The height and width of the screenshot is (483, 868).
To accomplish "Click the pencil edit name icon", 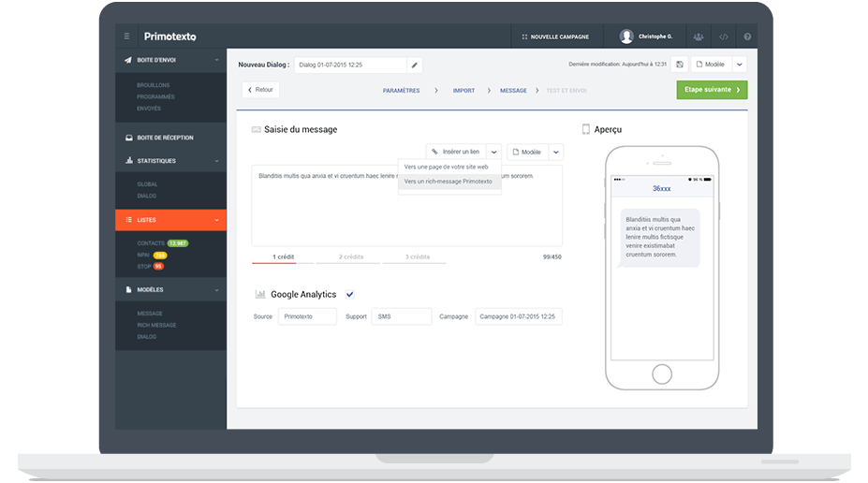I will (x=415, y=65).
